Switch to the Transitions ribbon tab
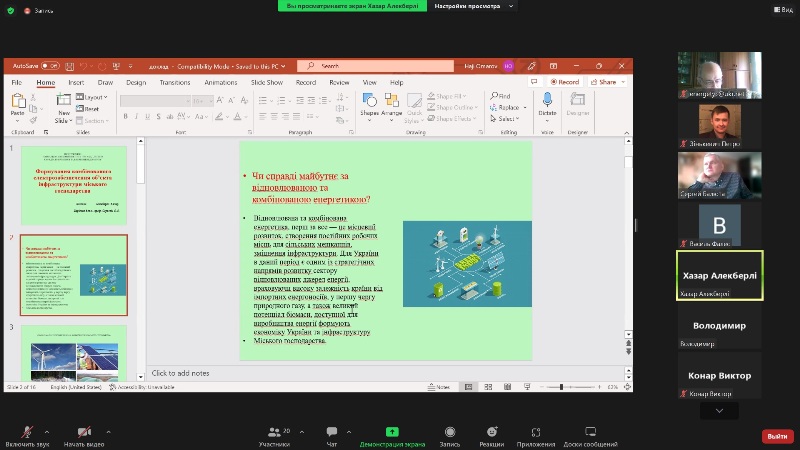This screenshot has width=800, height=450. click(174, 82)
